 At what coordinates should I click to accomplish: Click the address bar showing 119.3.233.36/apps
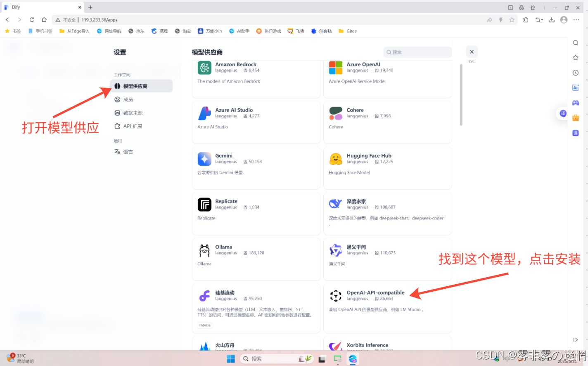pos(268,20)
